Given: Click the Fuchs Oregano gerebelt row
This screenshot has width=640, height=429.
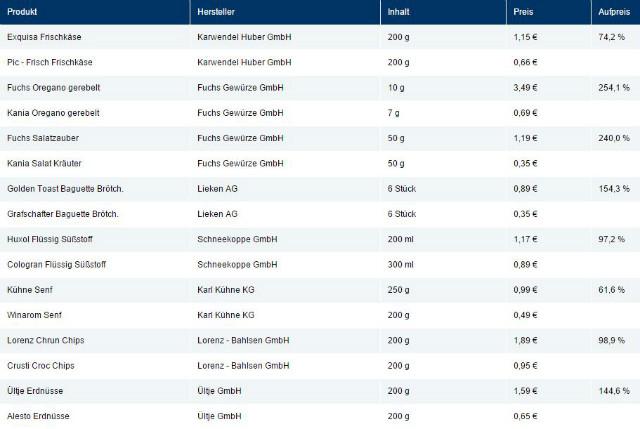Looking at the screenshot, I should [x=53, y=87].
